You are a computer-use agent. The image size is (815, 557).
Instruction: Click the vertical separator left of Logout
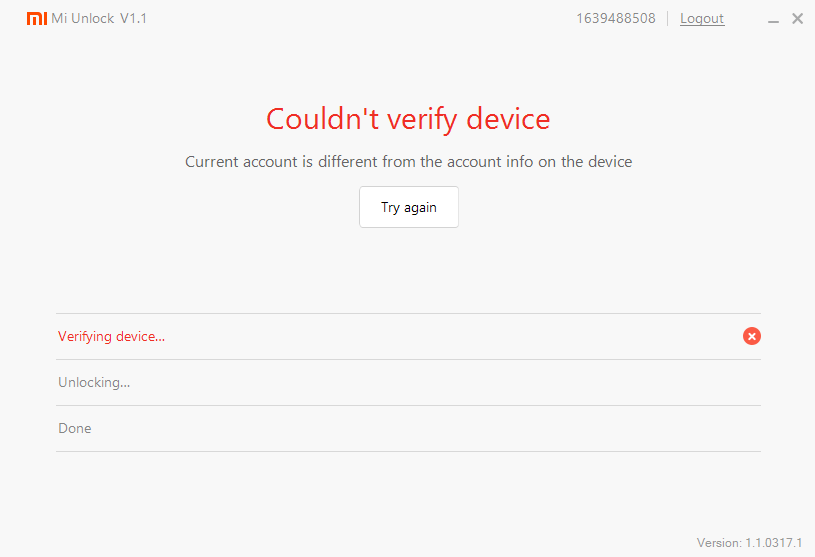click(x=668, y=19)
